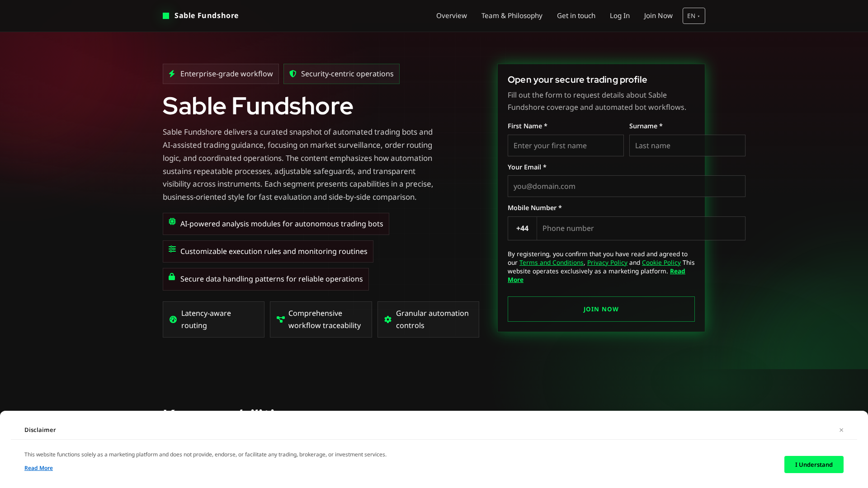Navigate to the Get in touch section
The image size is (868, 488).
pos(576,15)
